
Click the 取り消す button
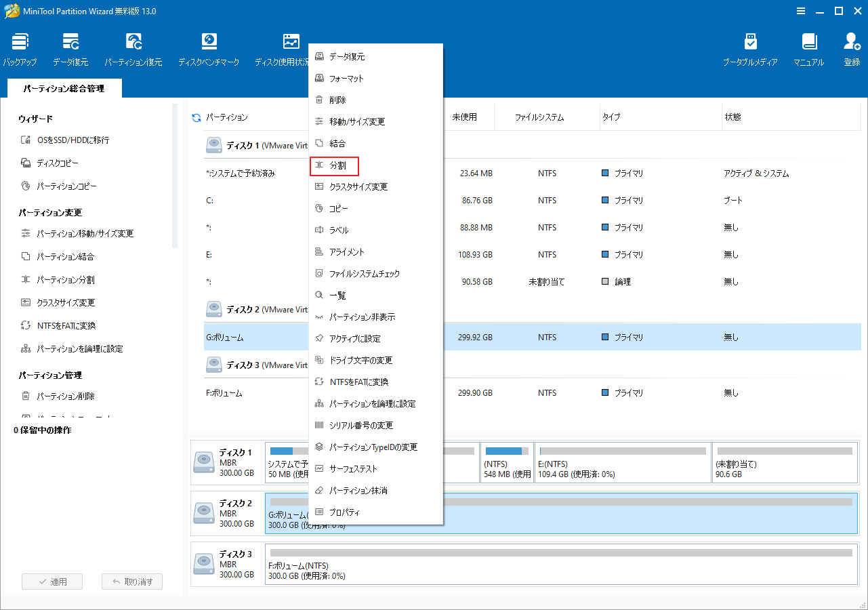click(x=131, y=581)
